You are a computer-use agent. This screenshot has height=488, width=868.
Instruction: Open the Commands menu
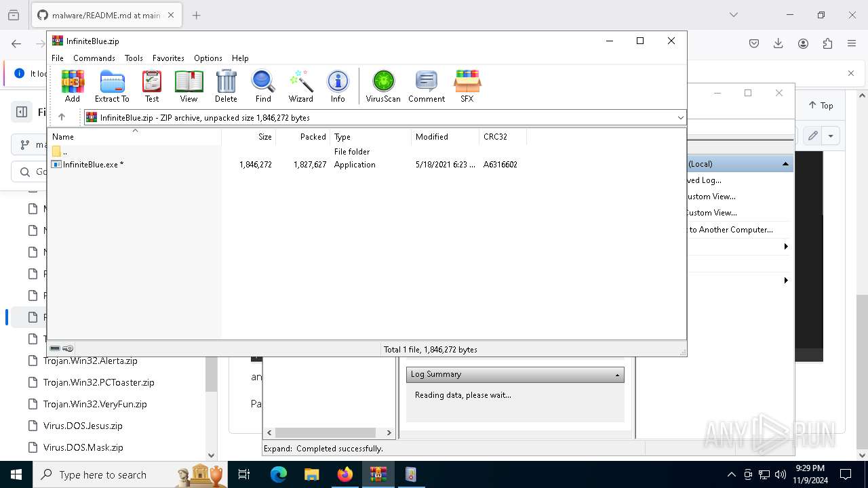(94, 58)
